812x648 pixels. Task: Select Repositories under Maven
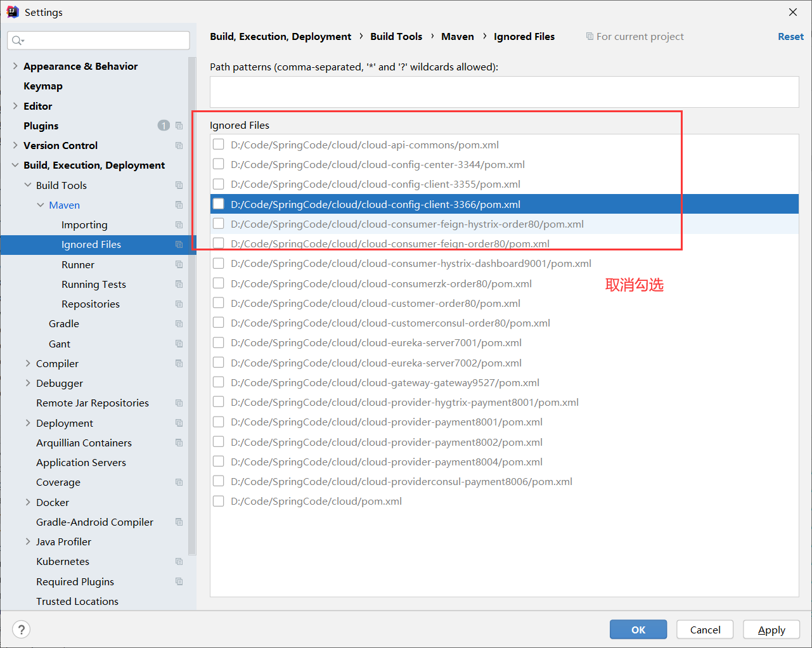(91, 304)
